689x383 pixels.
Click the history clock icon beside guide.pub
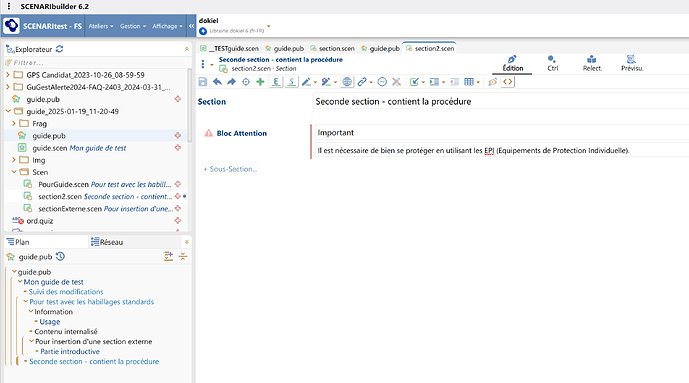[x=60, y=256]
